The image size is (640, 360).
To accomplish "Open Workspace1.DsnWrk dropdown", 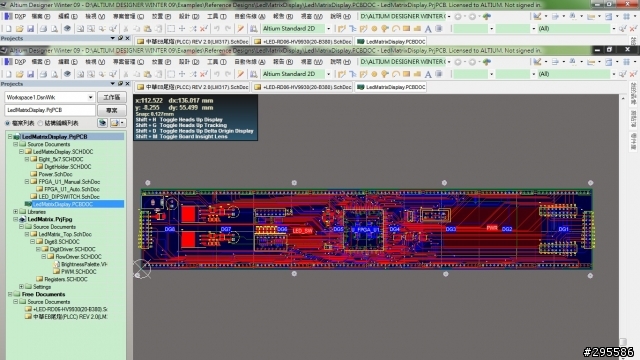I will click(x=91, y=98).
